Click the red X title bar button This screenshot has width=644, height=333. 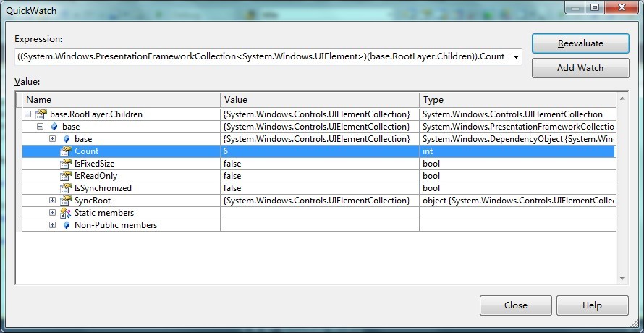click(x=622, y=7)
